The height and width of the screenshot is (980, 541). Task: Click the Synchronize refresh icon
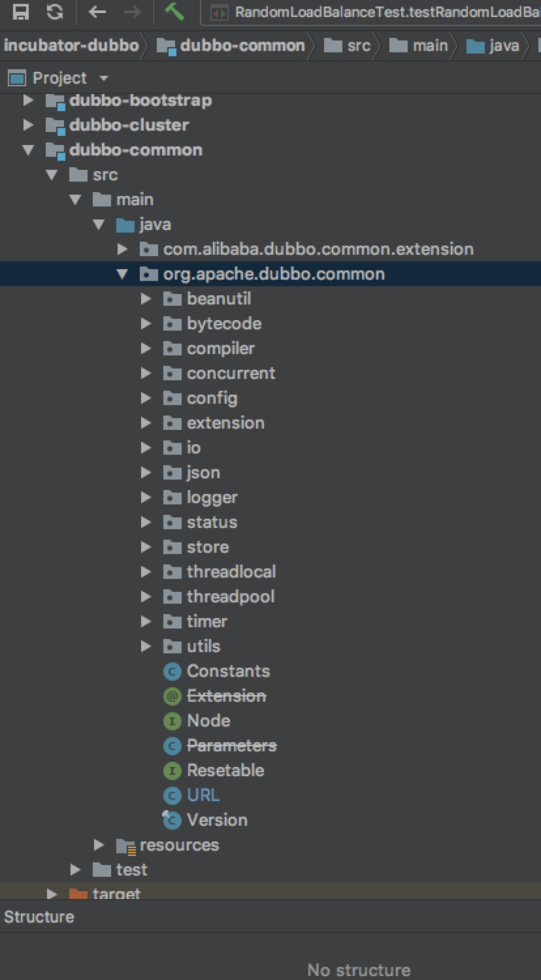[x=56, y=12]
